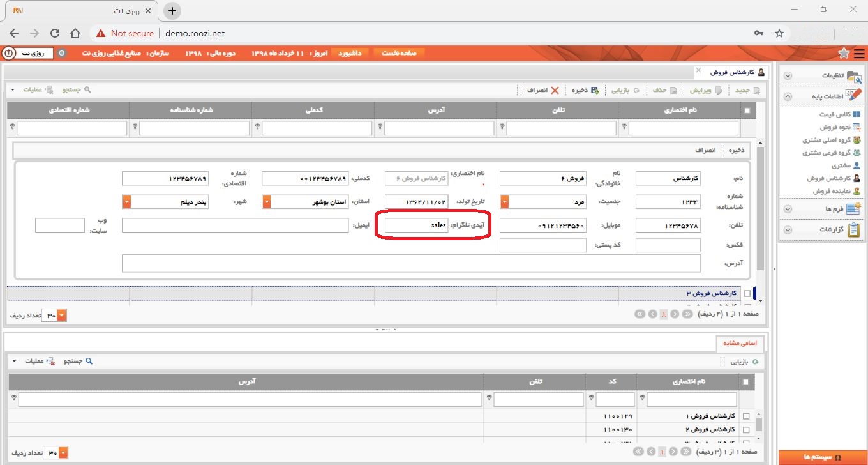Open lower grid row count dropdown
Screen dimensions: 868x465
click(x=63, y=453)
